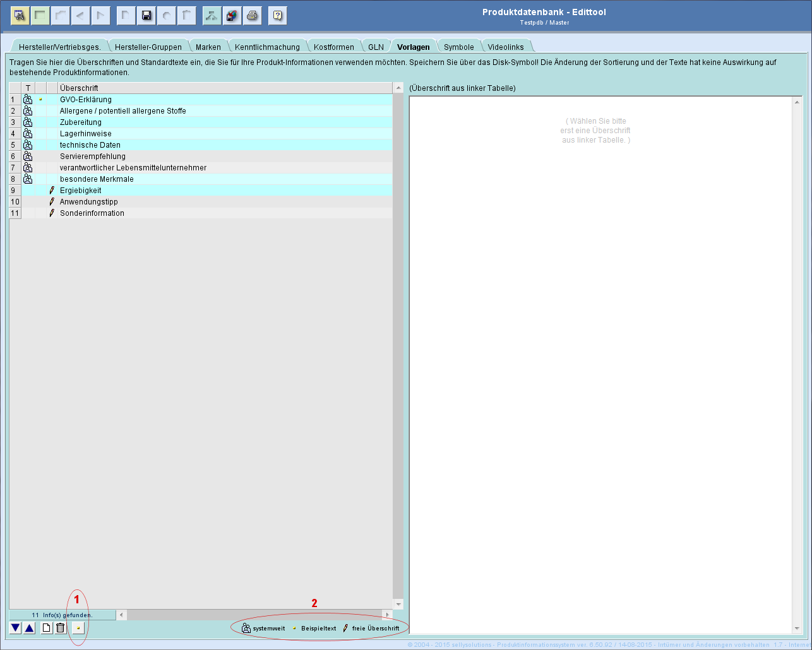This screenshot has height=650, width=812.
Task: Click the greyed-out left arrow in the top toolbar
Action: click(x=81, y=16)
